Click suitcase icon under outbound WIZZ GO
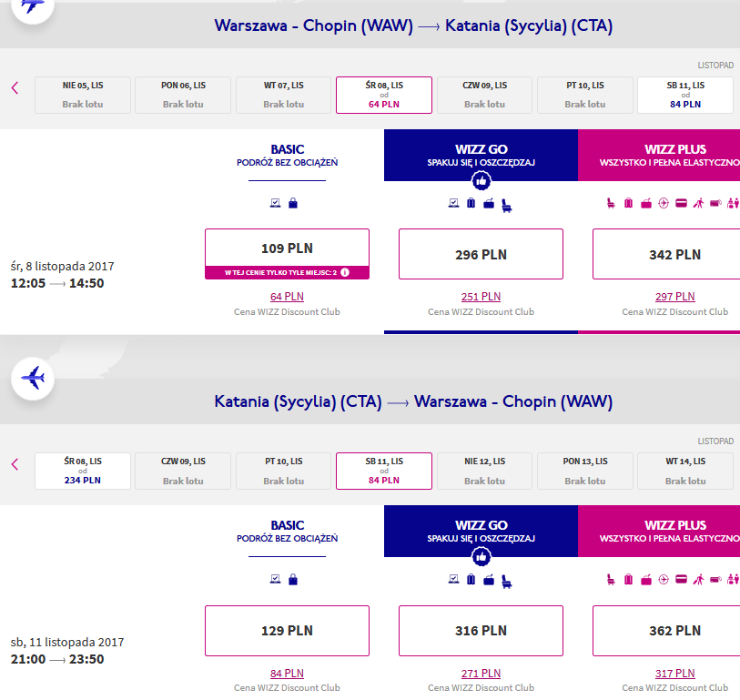Screen dimensions: 740x700 (471, 203)
